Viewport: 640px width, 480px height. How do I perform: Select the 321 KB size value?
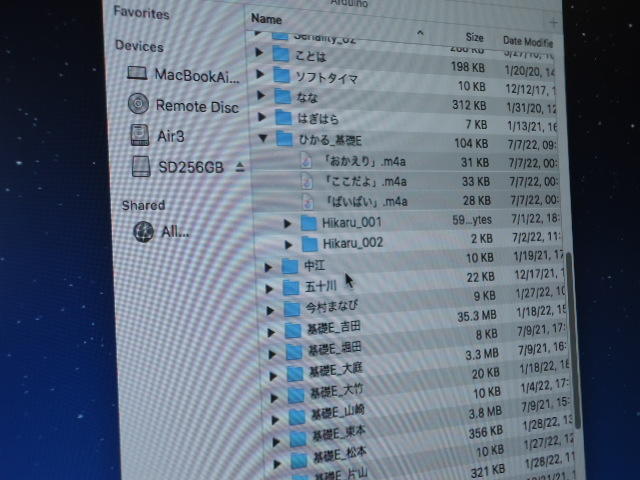[488, 471]
